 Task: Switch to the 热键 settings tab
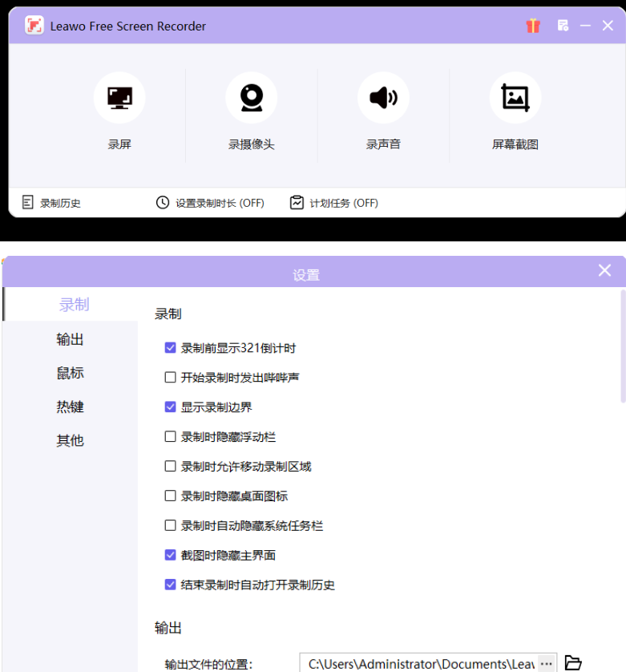click(x=70, y=407)
